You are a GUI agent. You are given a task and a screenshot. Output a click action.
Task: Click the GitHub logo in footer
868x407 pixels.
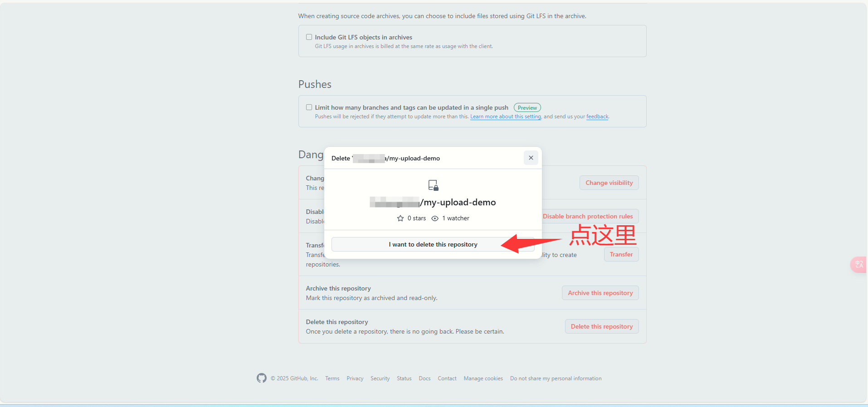point(262,378)
